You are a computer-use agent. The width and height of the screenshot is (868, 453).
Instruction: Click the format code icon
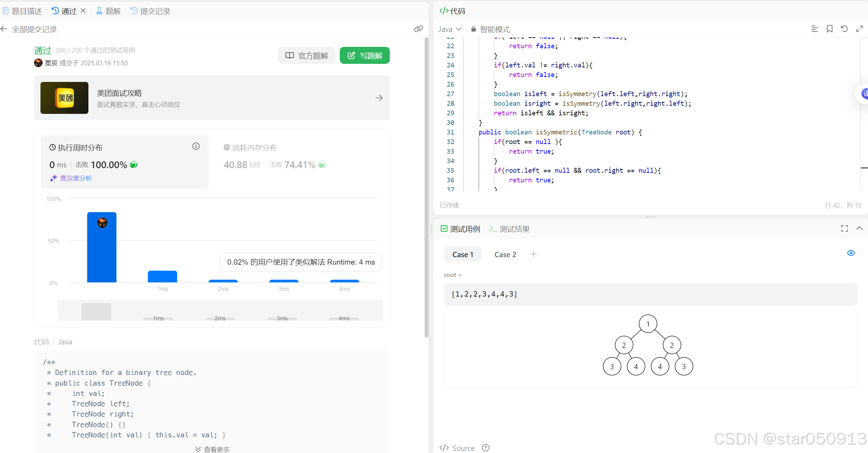[814, 29]
